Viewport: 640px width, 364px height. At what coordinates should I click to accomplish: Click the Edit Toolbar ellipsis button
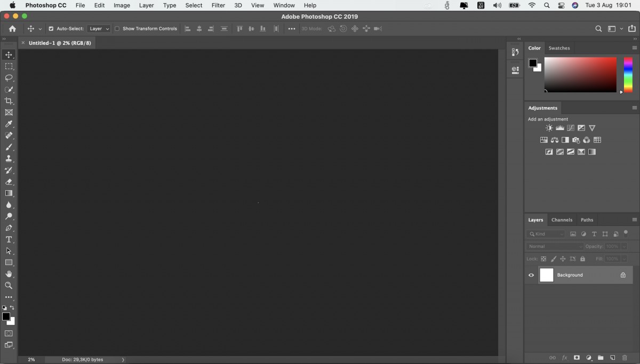coord(9,297)
